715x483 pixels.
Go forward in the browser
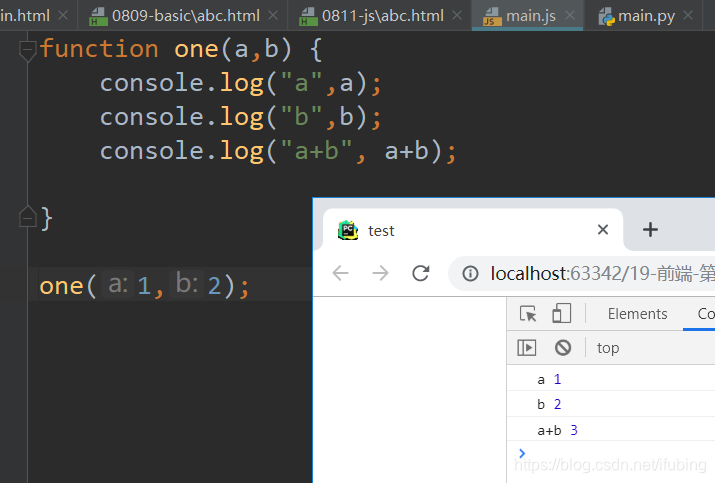380,274
